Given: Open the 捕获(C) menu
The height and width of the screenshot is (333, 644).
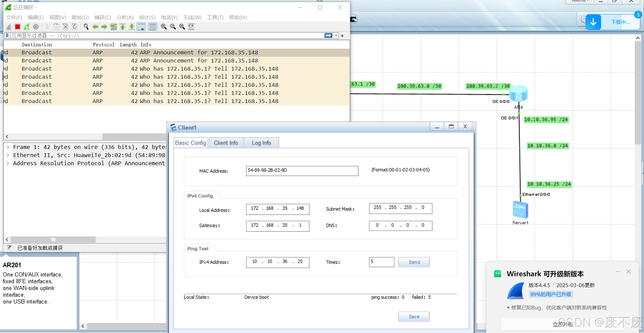Looking at the screenshot, I should click(x=103, y=18).
